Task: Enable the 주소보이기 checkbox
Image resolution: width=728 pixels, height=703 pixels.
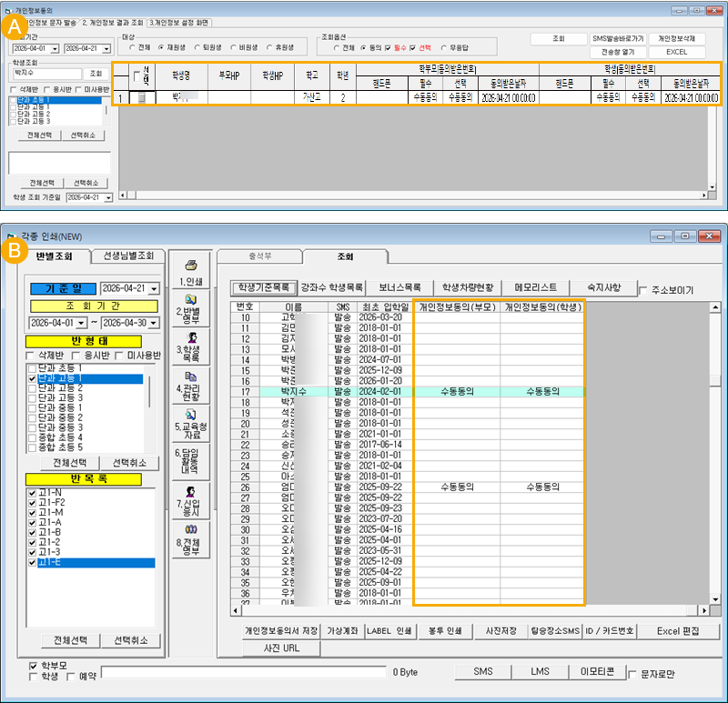Action: click(x=645, y=290)
